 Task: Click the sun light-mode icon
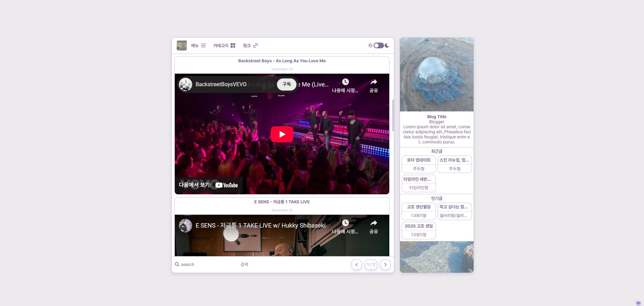point(370,45)
